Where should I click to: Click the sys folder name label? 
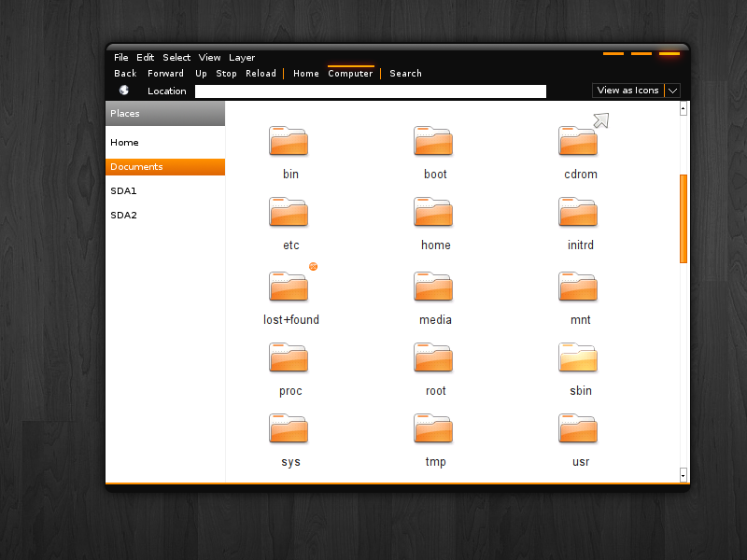click(x=290, y=462)
